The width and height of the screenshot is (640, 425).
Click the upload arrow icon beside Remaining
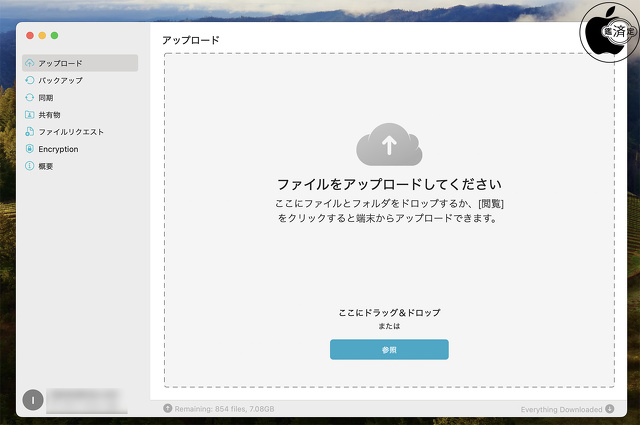click(x=167, y=408)
